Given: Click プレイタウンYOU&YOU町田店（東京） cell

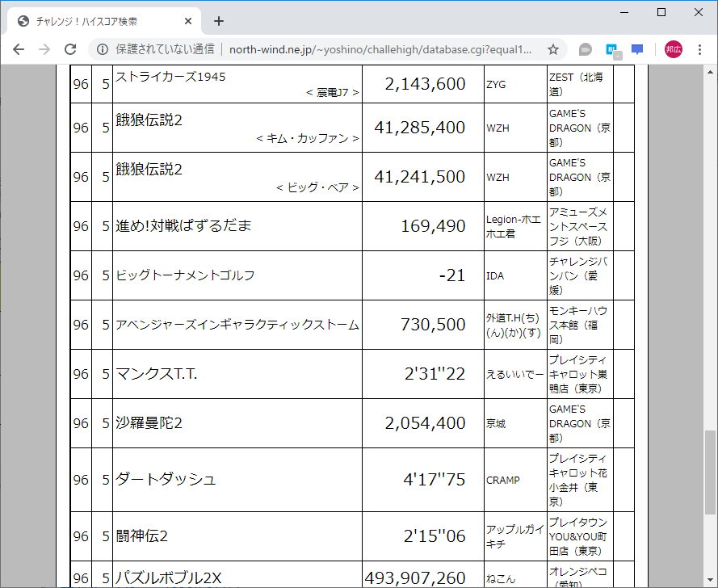Looking at the screenshot, I should (x=580, y=536).
